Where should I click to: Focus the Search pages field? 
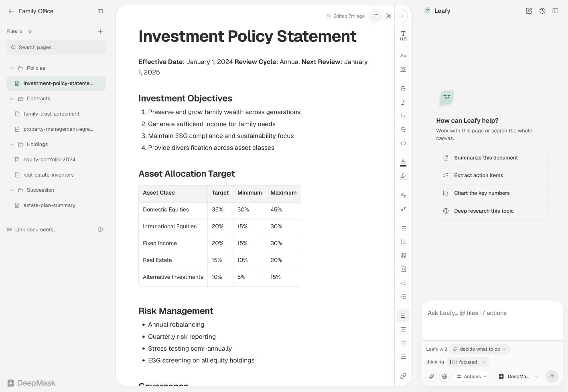point(56,47)
